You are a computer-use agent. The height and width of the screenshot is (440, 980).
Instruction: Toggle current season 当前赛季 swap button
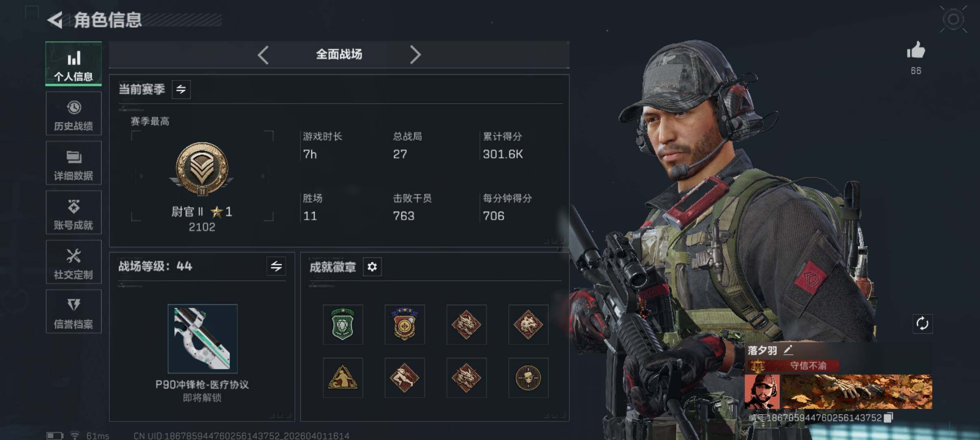(181, 89)
